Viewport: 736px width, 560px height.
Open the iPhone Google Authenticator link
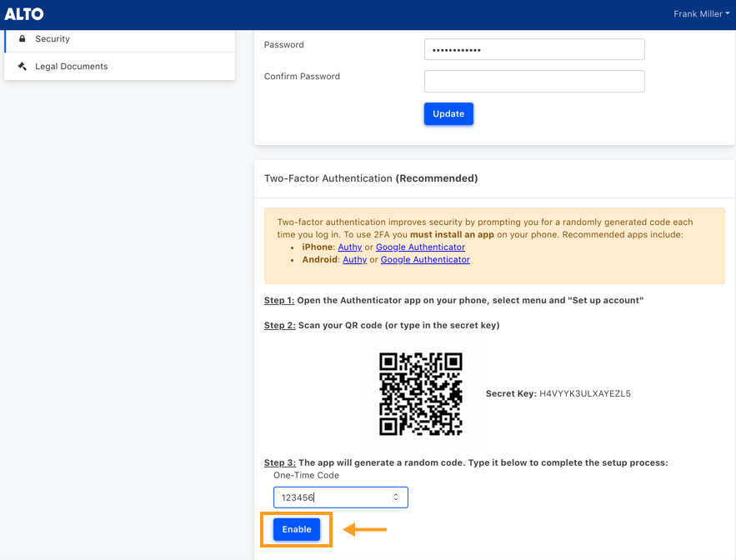(420, 247)
